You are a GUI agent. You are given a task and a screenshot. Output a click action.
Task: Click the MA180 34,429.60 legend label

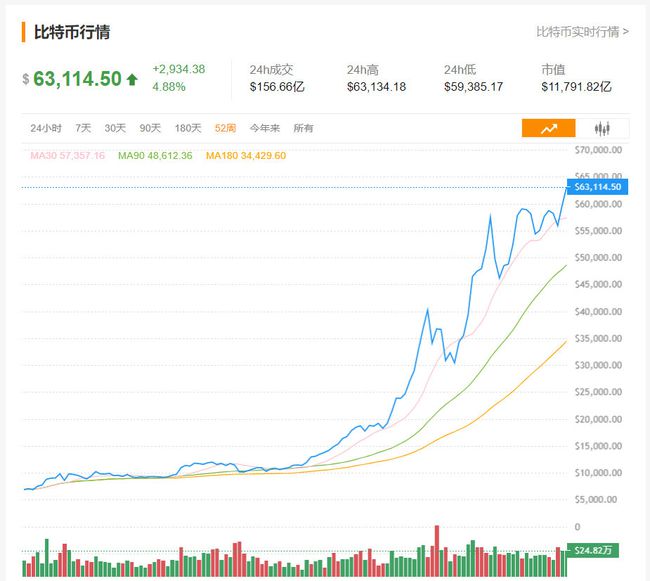246,156
